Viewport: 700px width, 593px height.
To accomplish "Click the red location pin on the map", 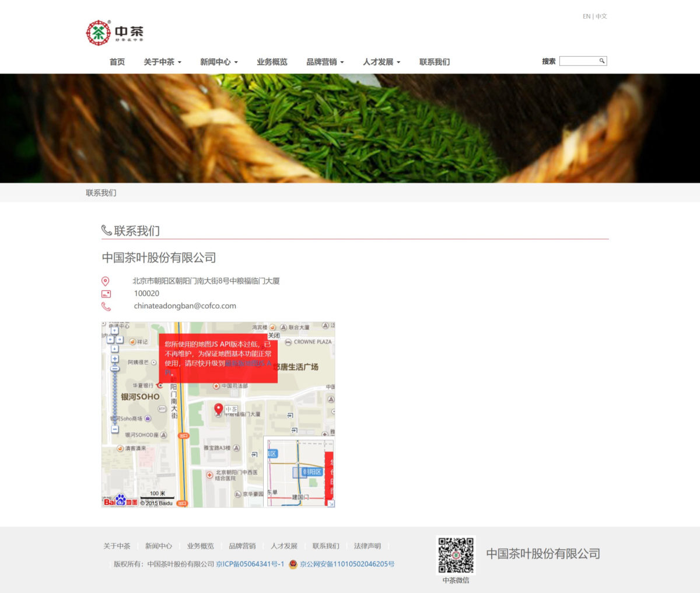I will coord(219,409).
